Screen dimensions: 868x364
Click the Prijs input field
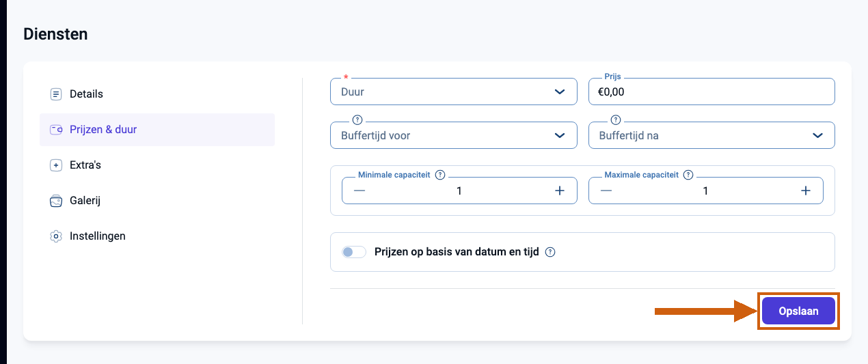tap(711, 92)
